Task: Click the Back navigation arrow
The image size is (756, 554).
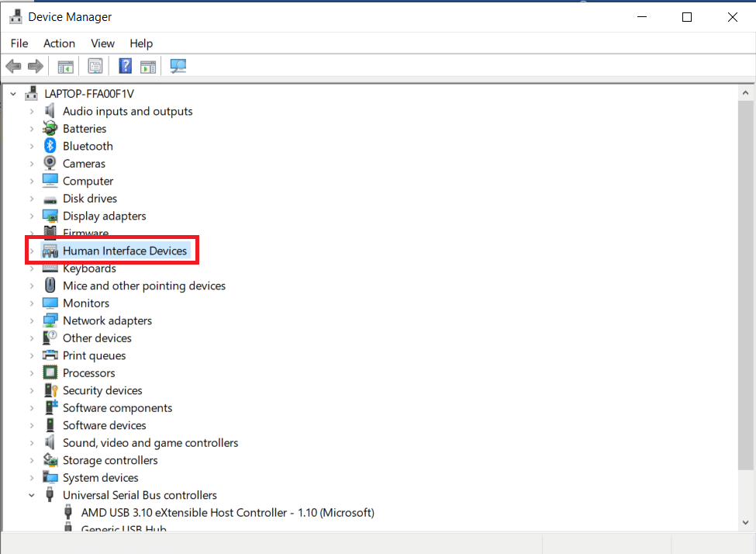Action: pyautogui.click(x=13, y=66)
